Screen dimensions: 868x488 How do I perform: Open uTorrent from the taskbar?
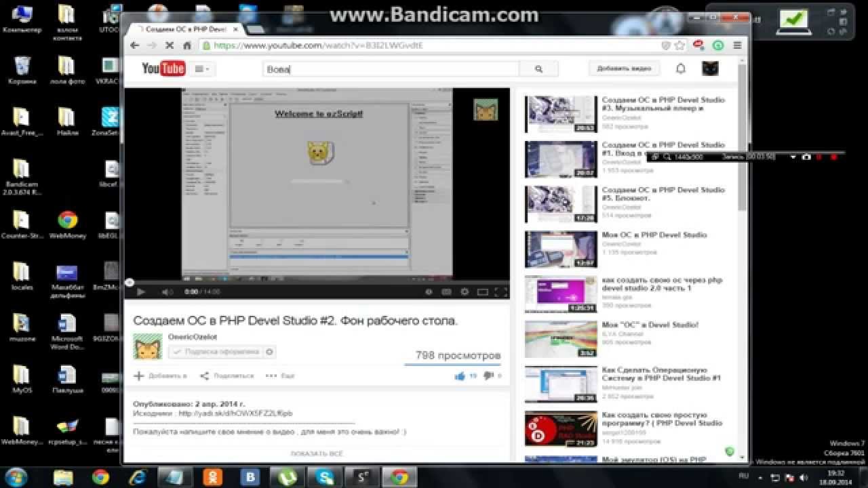(x=288, y=477)
